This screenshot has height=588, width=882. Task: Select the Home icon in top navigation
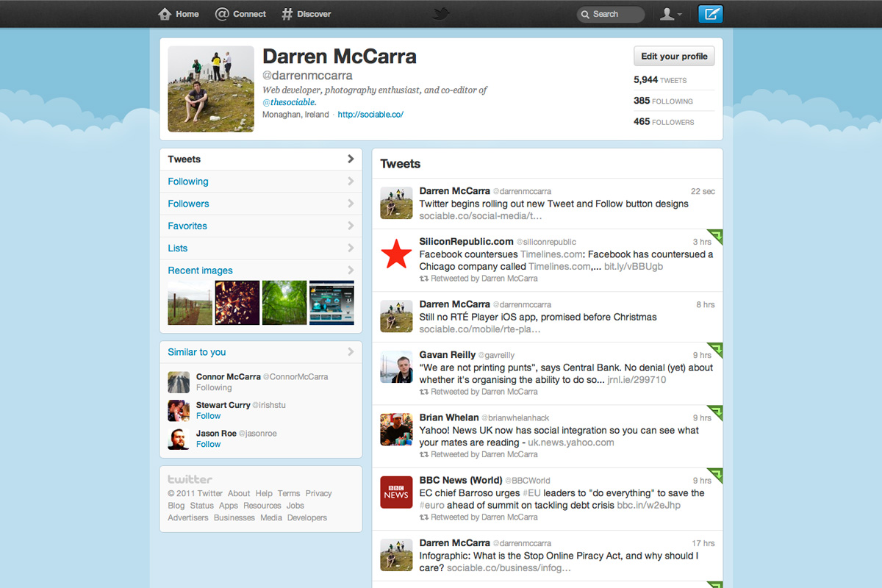(x=163, y=13)
